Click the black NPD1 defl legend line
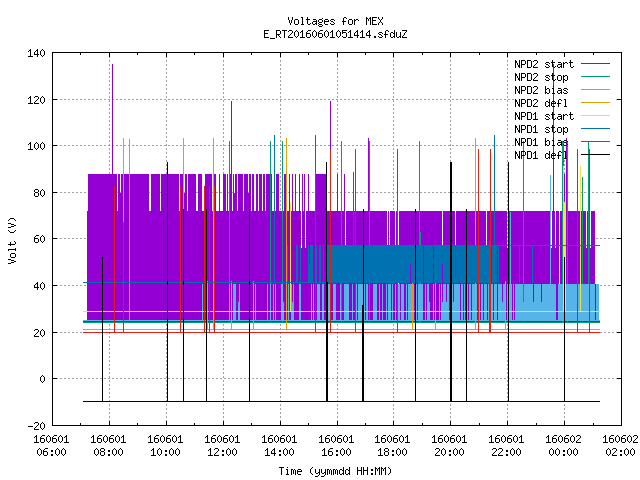 point(595,155)
